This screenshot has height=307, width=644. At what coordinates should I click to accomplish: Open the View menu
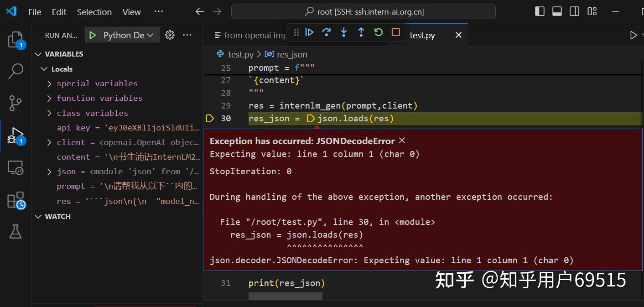[131, 12]
